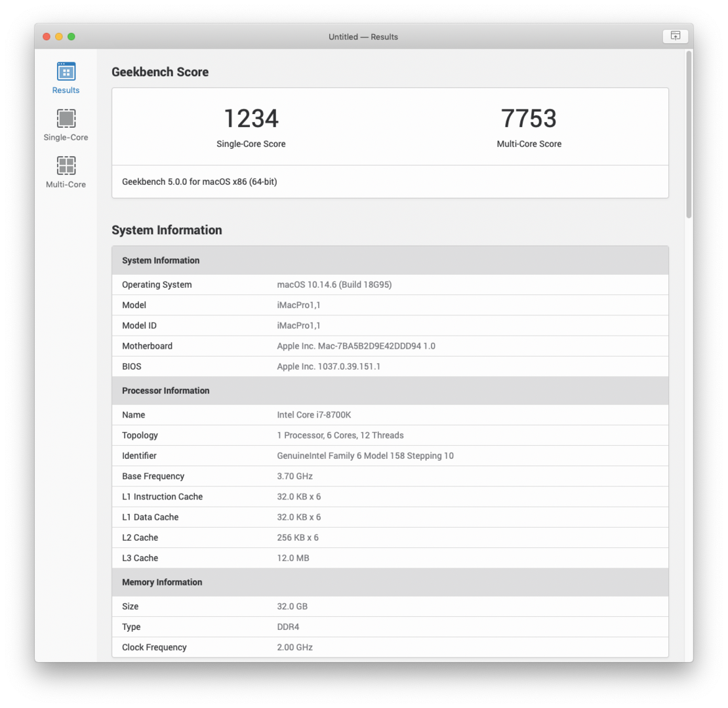Click the Motherboard row label
The image size is (728, 708).
(x=147, y=345)
